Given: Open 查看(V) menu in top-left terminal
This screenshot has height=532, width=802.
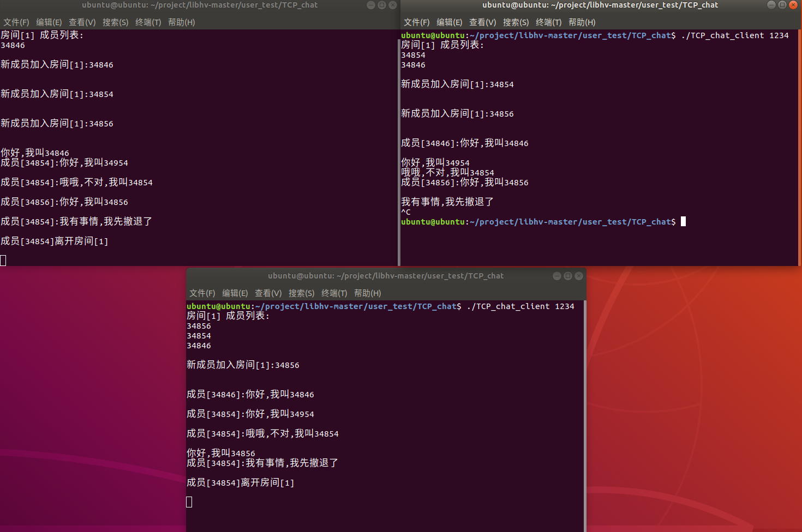Looking at the screenshot, I should click(x=82, y=22).
